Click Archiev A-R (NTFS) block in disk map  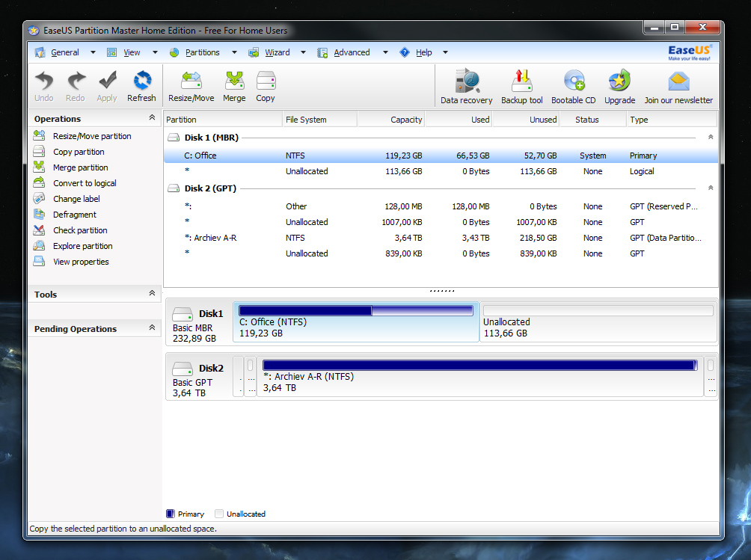[x=480, y=376]
